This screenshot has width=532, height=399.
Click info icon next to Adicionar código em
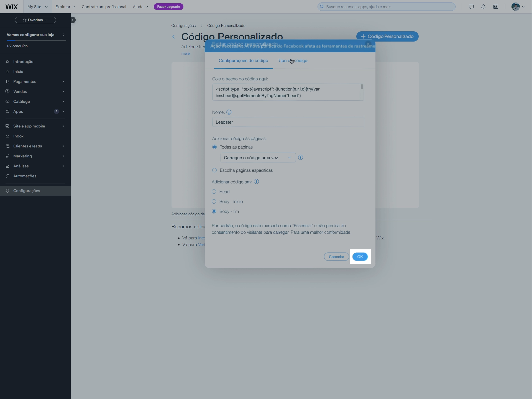pyautogui.click(x=256, y=182)
